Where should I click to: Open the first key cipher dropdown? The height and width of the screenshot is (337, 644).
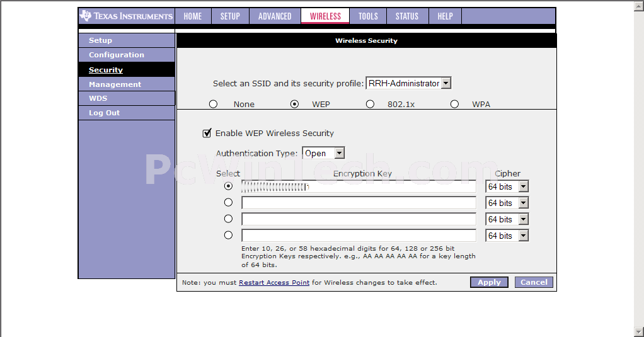(507, 186)
